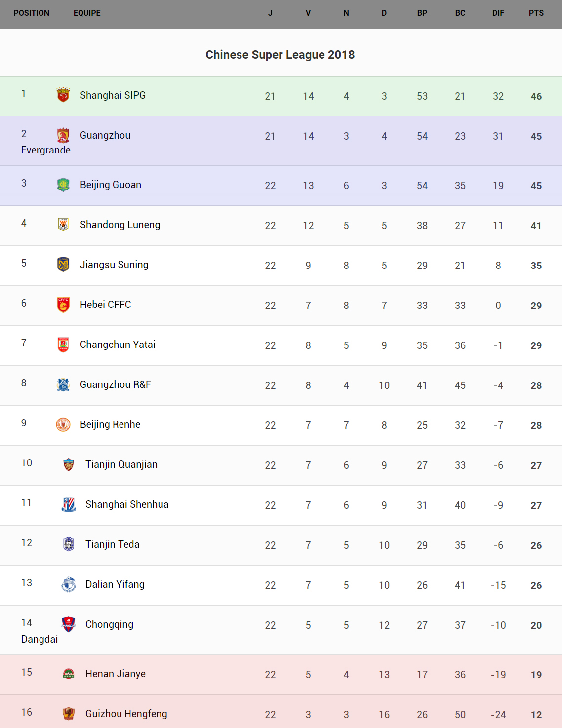Click the PTS column header
The height and width of the screenshot is (728, 562).
(536, 13)
